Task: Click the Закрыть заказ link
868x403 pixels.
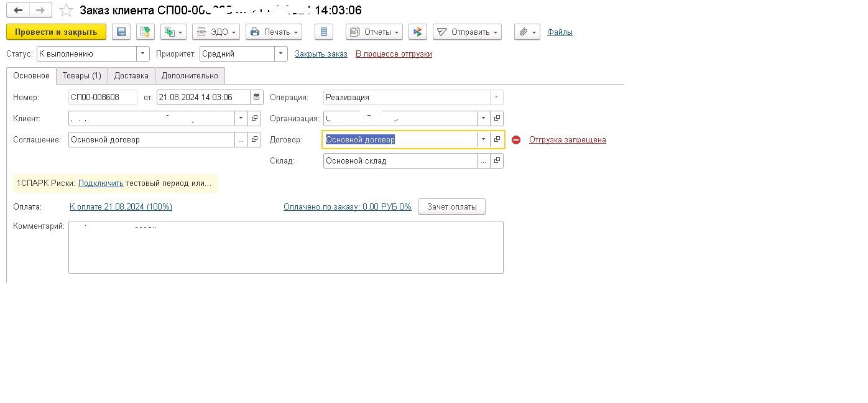Action: [x=321, y=54]
